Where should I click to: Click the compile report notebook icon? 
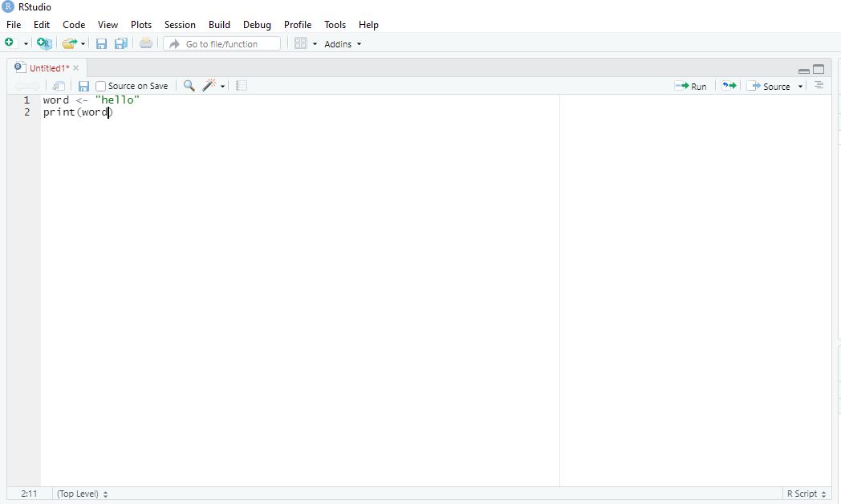(x=242, y=86)
